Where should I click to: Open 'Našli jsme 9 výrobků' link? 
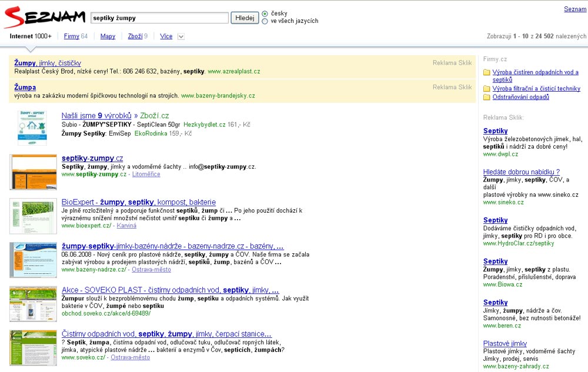(96, 115)
